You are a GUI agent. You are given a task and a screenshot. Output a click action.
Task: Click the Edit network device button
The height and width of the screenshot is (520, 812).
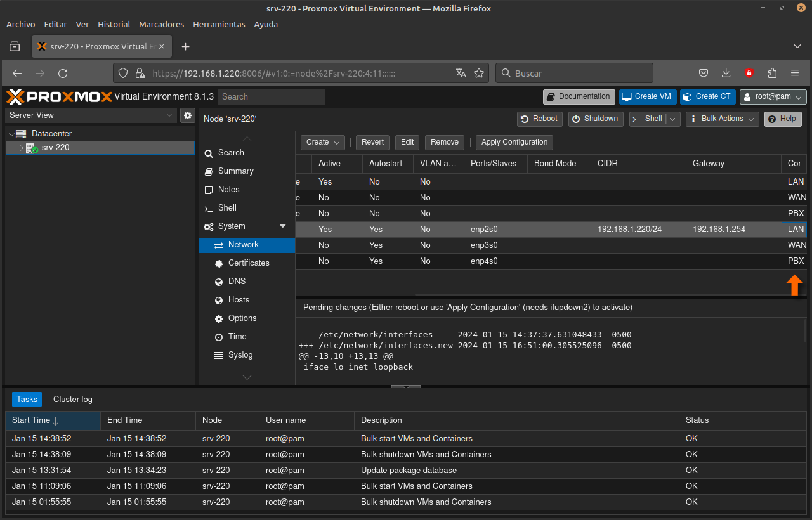(407, 142)
